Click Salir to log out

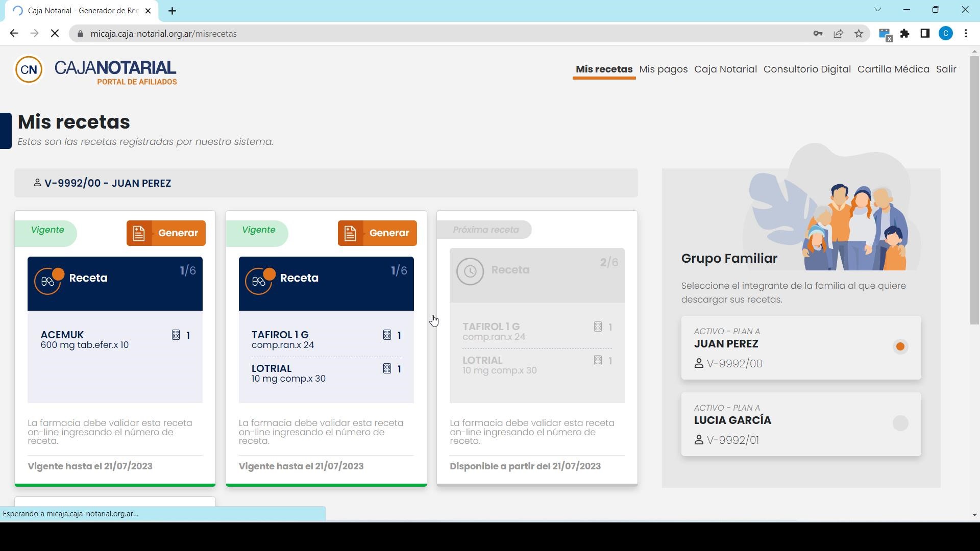click(946, 69)
